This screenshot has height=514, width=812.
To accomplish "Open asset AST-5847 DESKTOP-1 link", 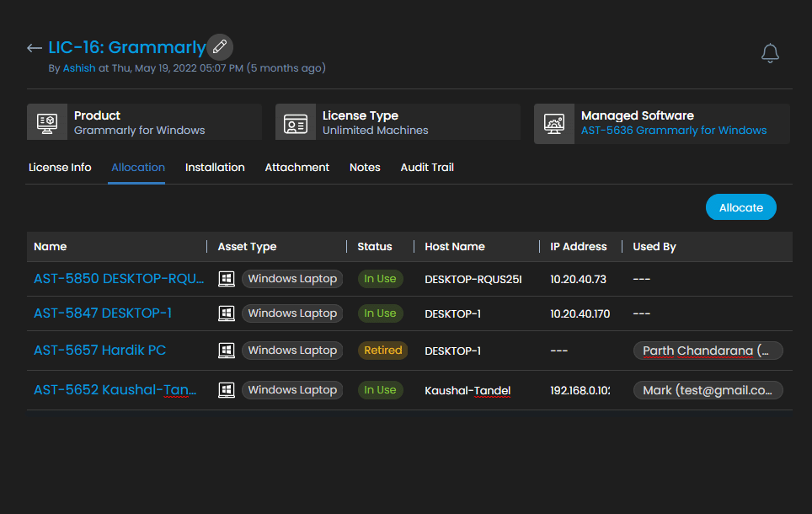I will click(103, 313).
